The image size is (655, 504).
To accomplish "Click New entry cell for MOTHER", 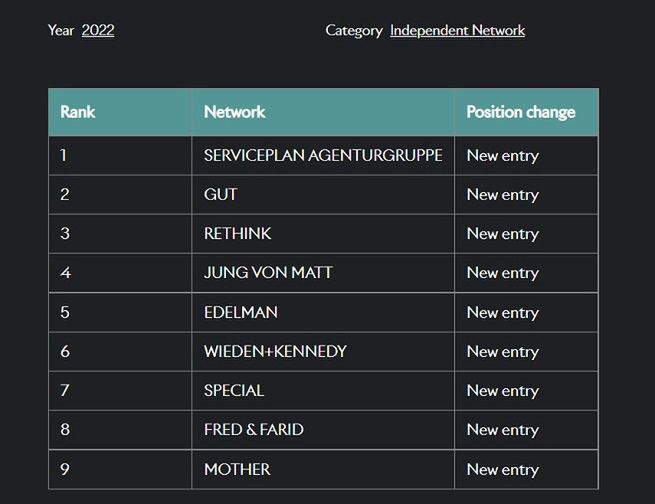I will click(502, 469).
